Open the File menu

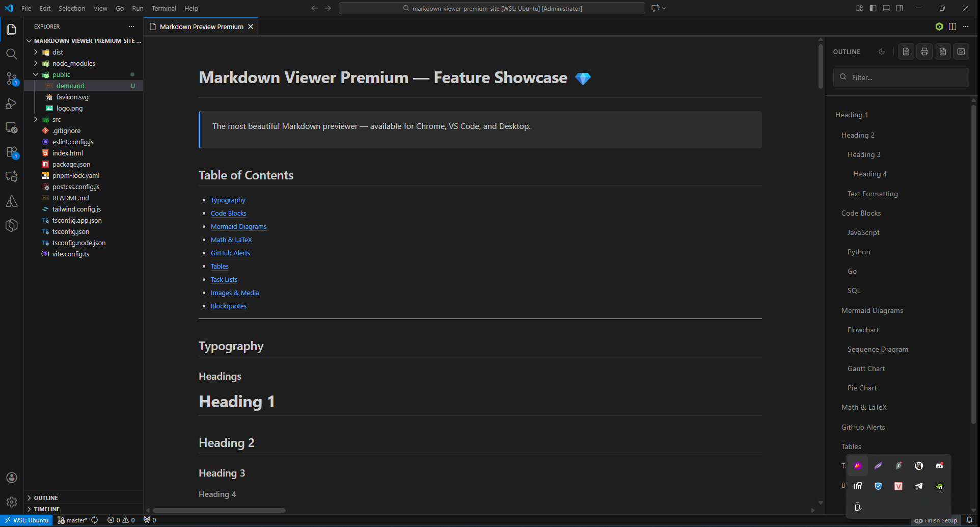[x=26, y=8]
